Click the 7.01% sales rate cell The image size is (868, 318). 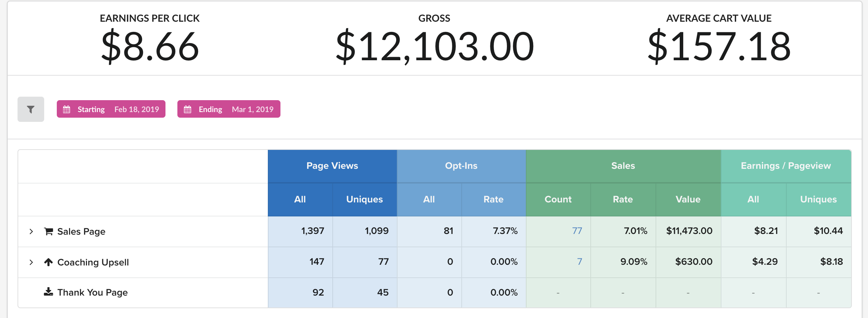[x=623, y=231]
